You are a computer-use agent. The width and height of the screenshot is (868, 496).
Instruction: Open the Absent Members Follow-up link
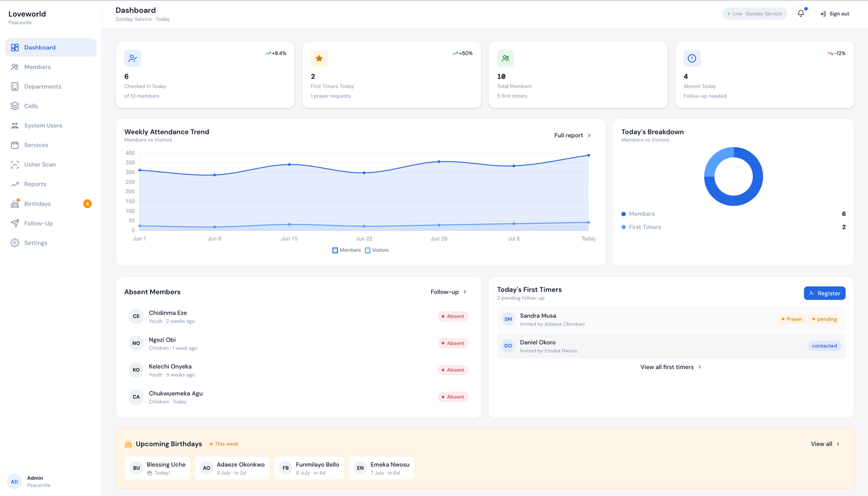click(x=449, y=292)
